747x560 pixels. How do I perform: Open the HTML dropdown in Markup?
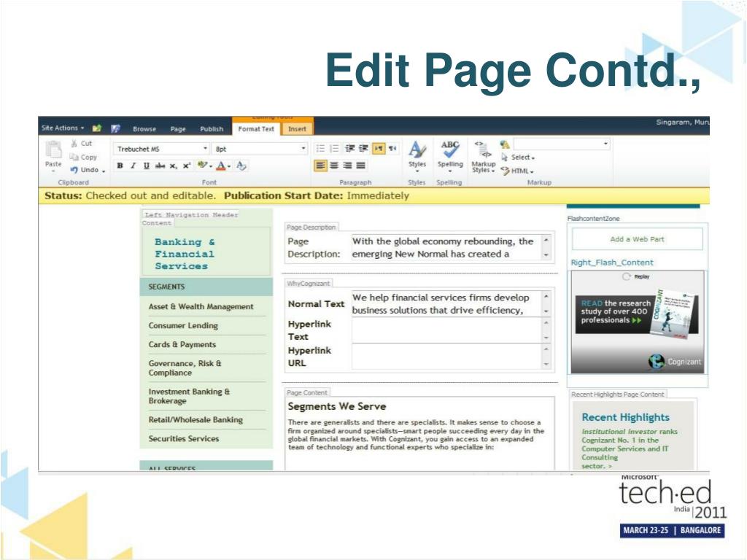(x=517, y=171)
